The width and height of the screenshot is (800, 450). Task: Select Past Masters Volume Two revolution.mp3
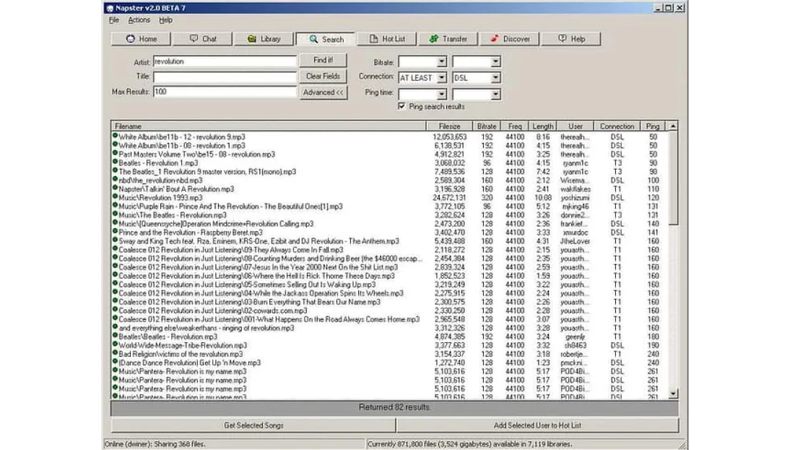click(x=390, y=154)
